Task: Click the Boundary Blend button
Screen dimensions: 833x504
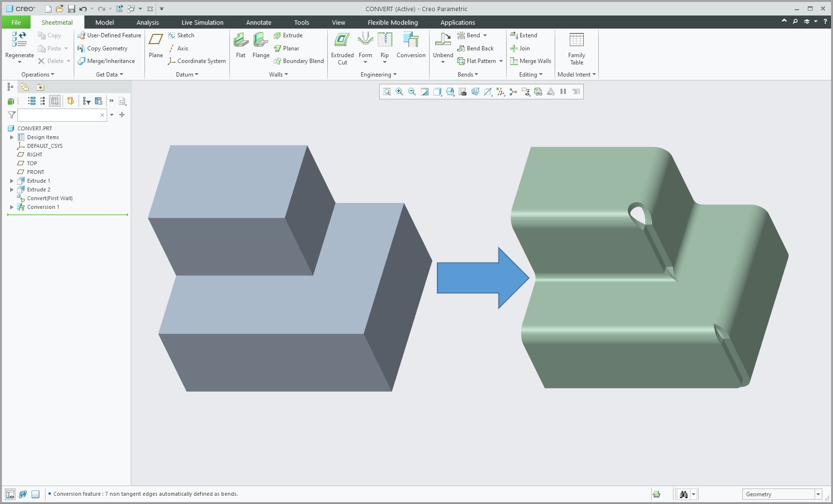Action: pos(298,61)
